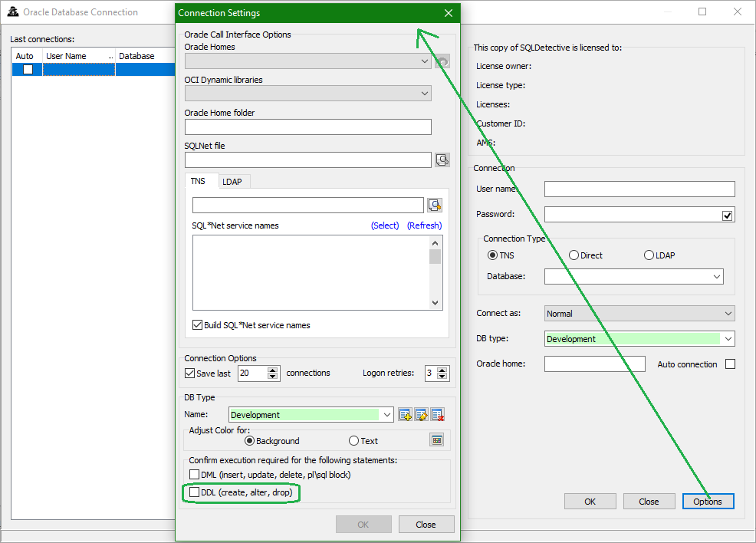Viewport: 756px width, 543px height.
Task: Select the Text color adjust option
Action: [x=354, y=441]
